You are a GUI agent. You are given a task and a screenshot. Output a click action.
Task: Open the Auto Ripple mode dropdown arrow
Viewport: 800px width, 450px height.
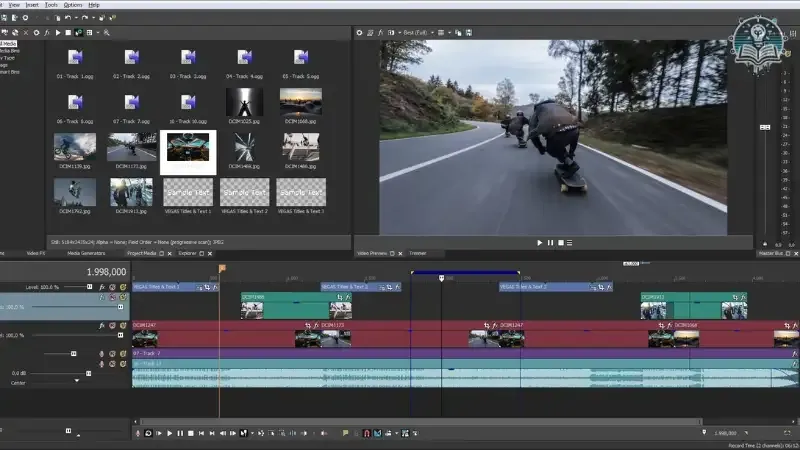click(396, 433)
